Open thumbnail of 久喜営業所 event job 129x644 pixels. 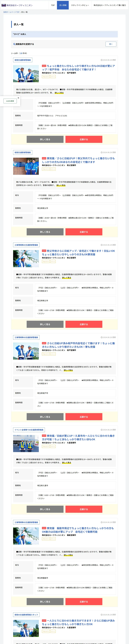click(x=26, y=444)
